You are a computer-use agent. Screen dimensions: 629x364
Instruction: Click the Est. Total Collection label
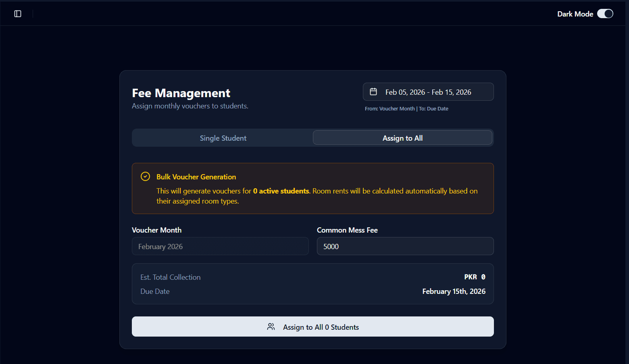click(170, 277)
